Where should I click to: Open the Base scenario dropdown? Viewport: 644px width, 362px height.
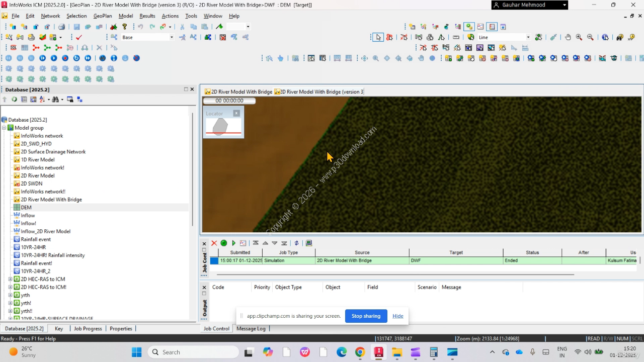[171, 37]
